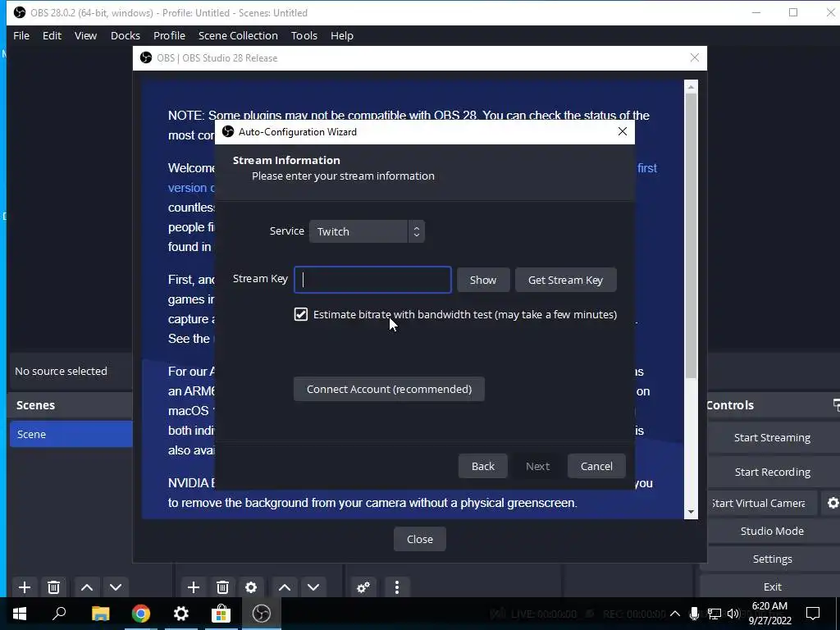Open the Edit menu
This screenshot has width=840, height=630.
(52, 35)
